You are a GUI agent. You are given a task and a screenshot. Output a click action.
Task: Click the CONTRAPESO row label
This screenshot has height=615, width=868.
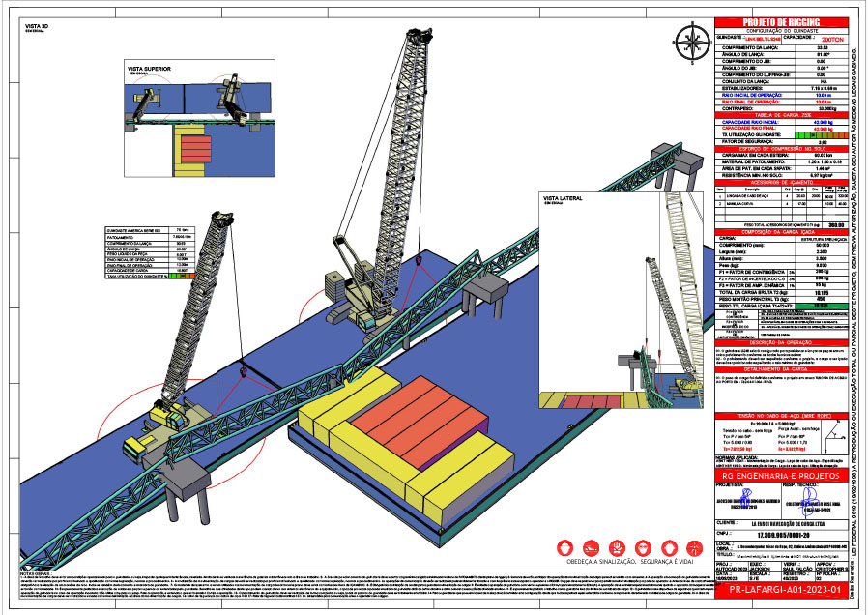click(736, 108)
